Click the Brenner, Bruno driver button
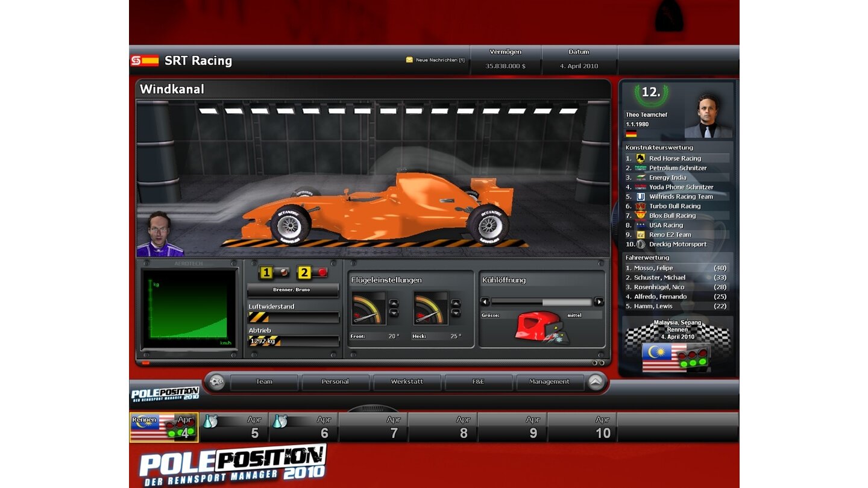Image resolution: width=868 pixels, height=488 pixels. [x=292, y=290]
